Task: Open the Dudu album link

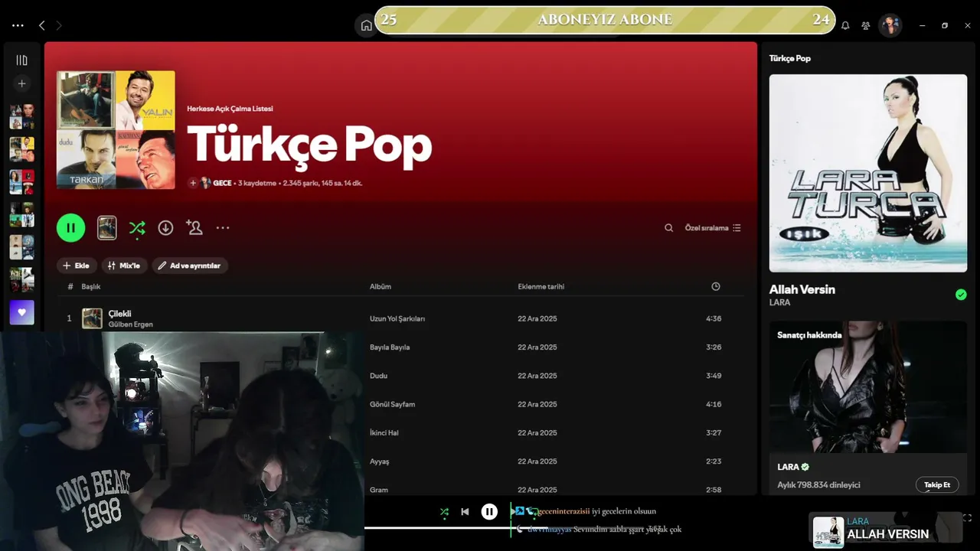Action: coord(378,376)
